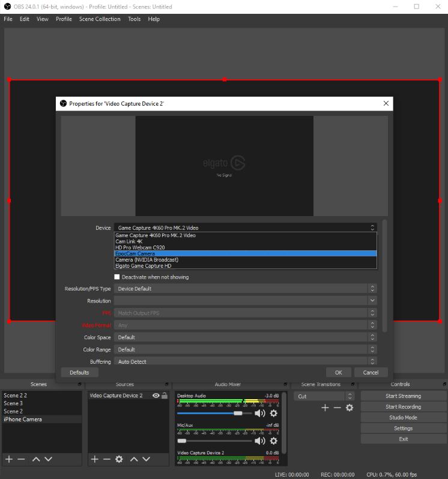Screen dimensions: 448x479
Task: Move scene up in Scenes panel
Action: 36,459
